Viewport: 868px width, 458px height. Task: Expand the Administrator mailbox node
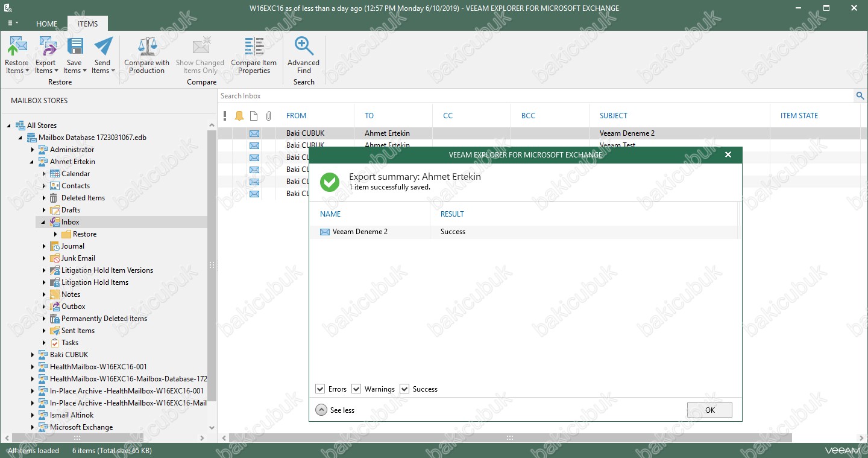coord(33,150)
